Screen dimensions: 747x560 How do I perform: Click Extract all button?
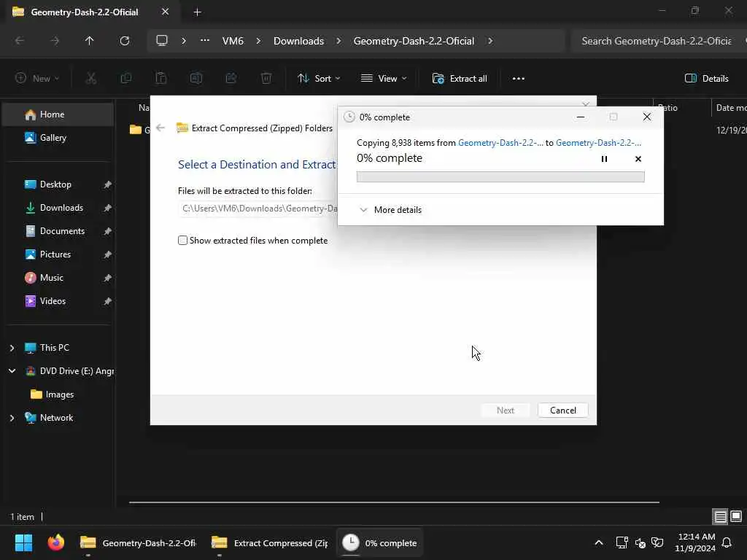(460, 79)
